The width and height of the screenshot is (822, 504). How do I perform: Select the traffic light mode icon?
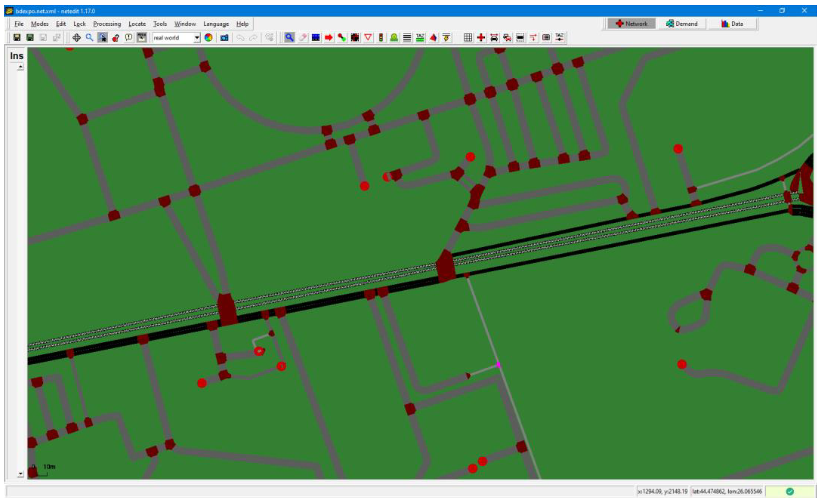(x=381, y=38)
